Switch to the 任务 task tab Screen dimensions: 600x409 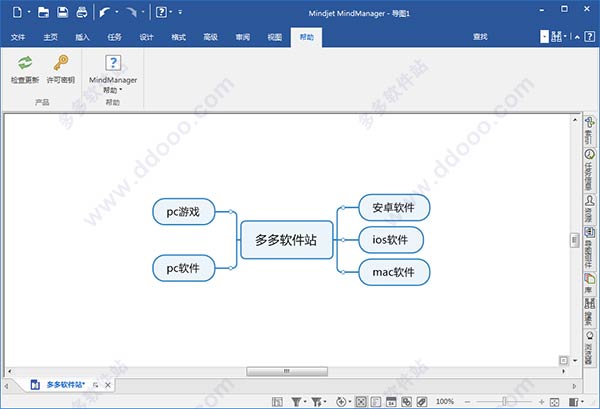[x=114, y=37]
